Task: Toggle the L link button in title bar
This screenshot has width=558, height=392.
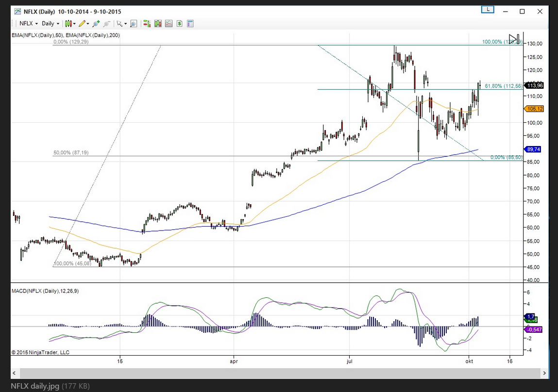Action: click(488, 10)
